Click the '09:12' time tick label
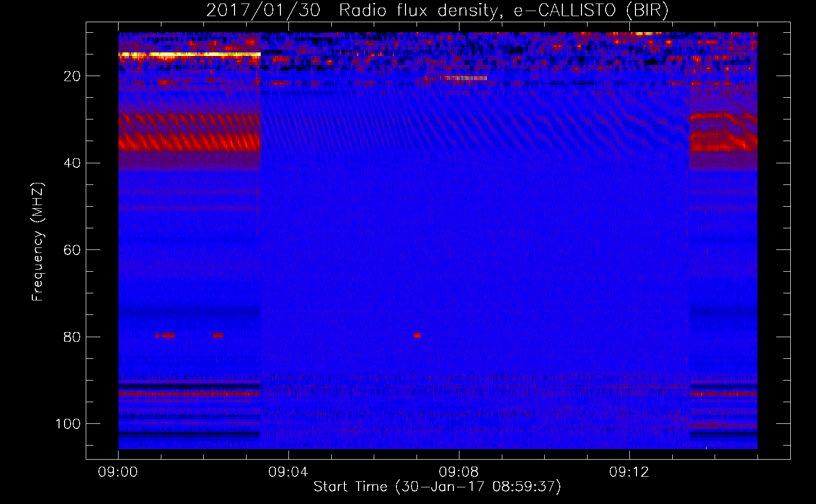This screenshot has height=504, width=816. (x=629, y=472)
